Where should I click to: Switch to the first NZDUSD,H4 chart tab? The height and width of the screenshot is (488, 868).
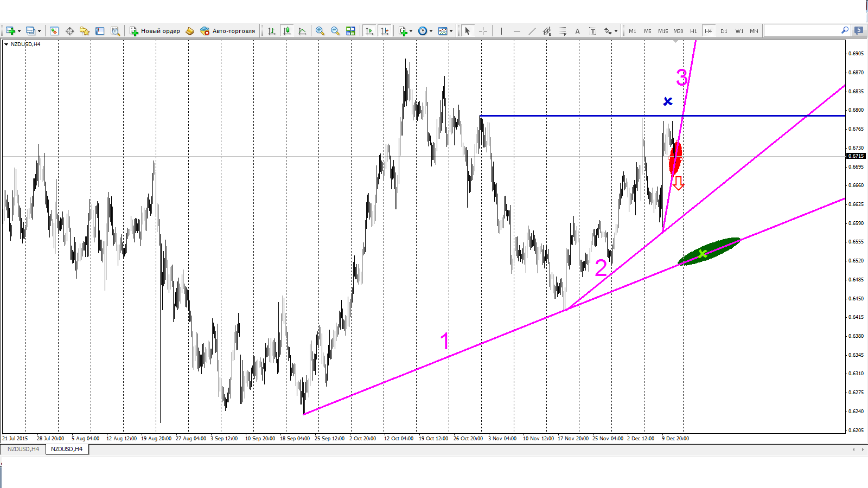tap(23, 449)
